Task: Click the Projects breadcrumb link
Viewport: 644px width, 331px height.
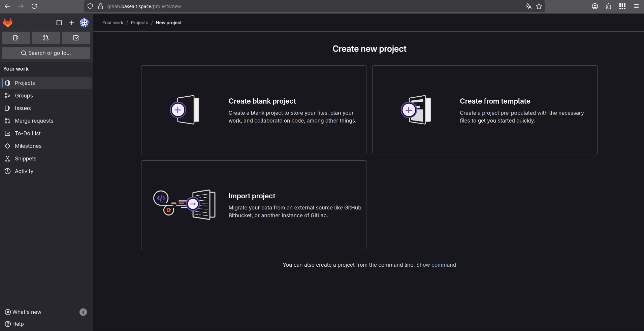Action: (x=139, y=23)
